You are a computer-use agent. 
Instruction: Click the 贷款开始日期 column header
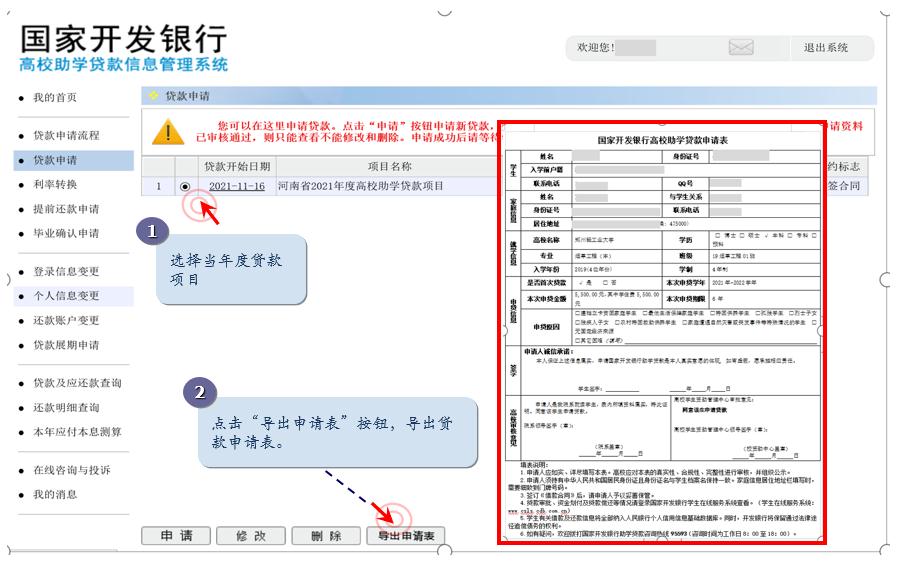[237, 166]
